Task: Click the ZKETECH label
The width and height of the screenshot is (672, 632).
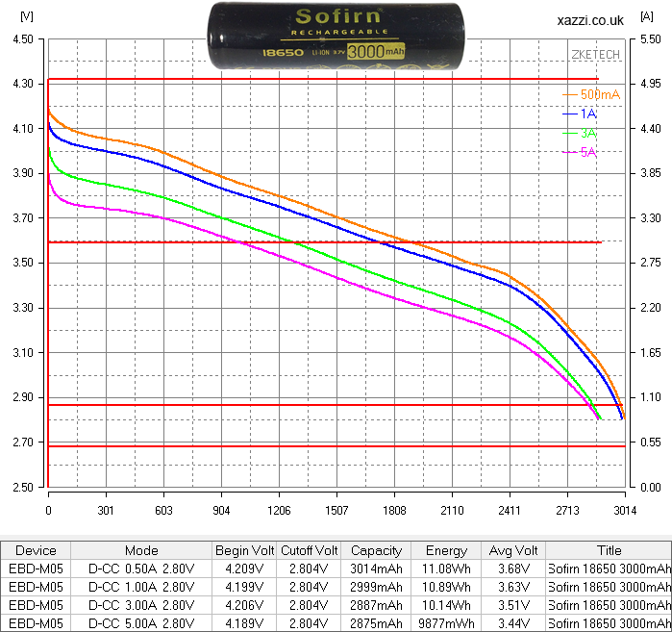Action: pos(596,55)
